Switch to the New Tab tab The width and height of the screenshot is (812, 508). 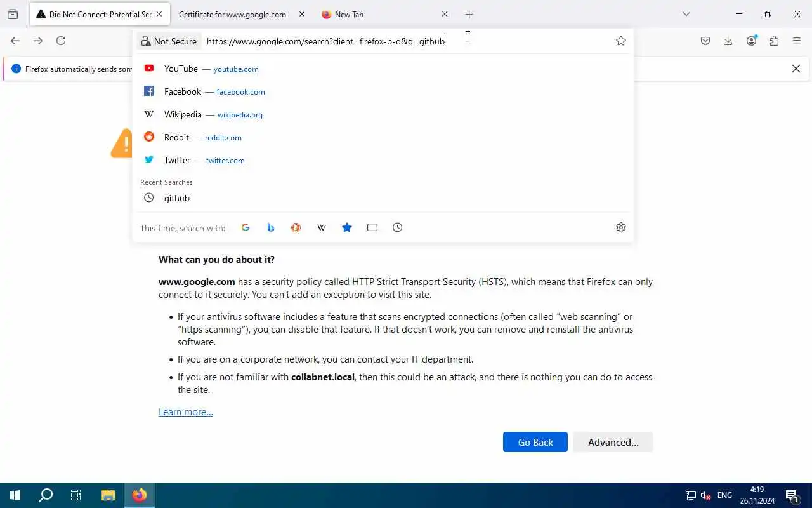click(x=384, y=14)
